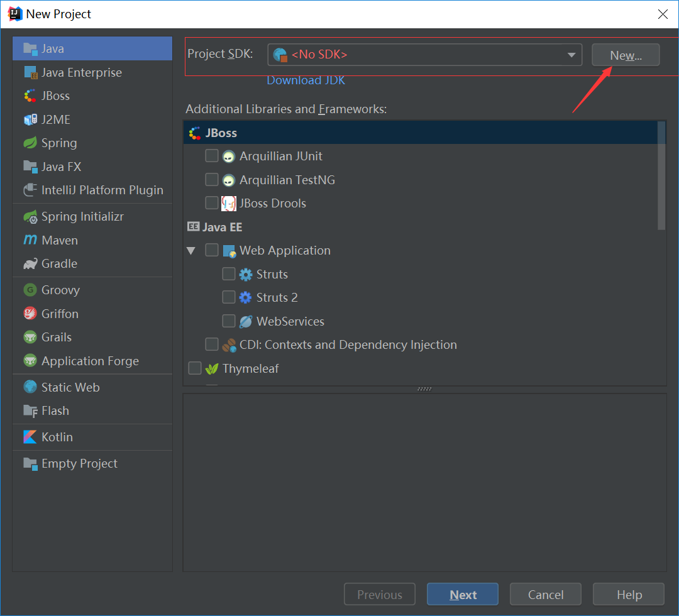This screenshot has width=679, height=616.
Task: Click the 'Struts 2' label text
Action: 277,297
